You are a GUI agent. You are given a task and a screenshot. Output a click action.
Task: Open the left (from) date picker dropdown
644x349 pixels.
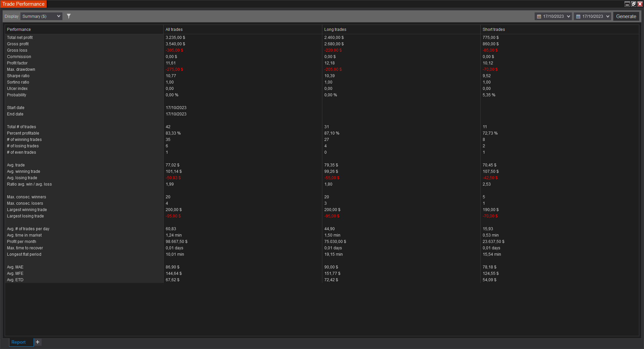[553, 16]
